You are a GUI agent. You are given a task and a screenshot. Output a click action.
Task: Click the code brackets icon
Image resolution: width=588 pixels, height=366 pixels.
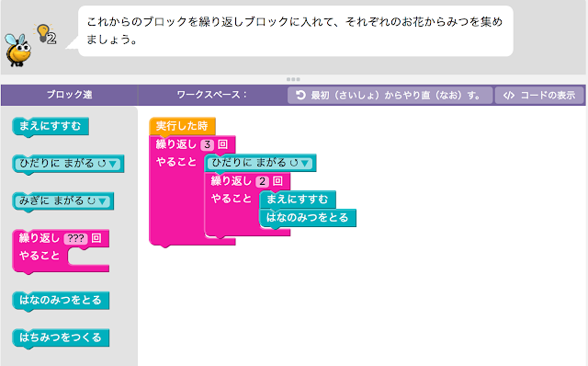pyautogui.click(x=508, y=96)
